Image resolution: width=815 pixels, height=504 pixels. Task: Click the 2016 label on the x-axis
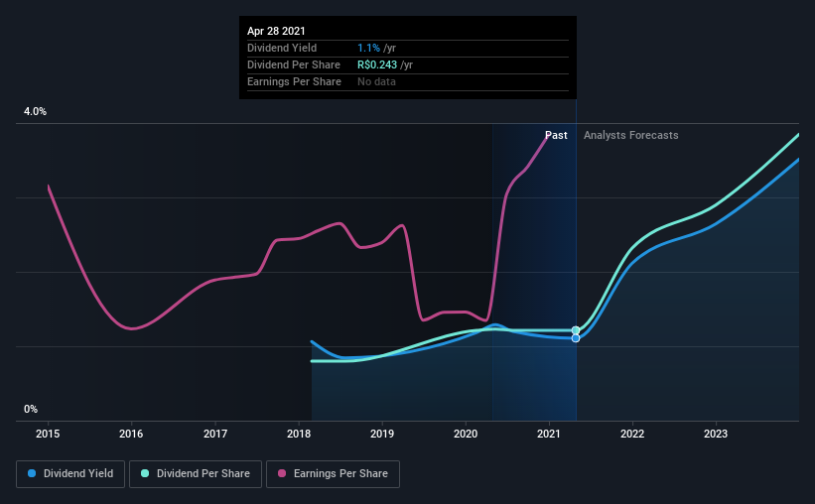click(x=131, y=434)
